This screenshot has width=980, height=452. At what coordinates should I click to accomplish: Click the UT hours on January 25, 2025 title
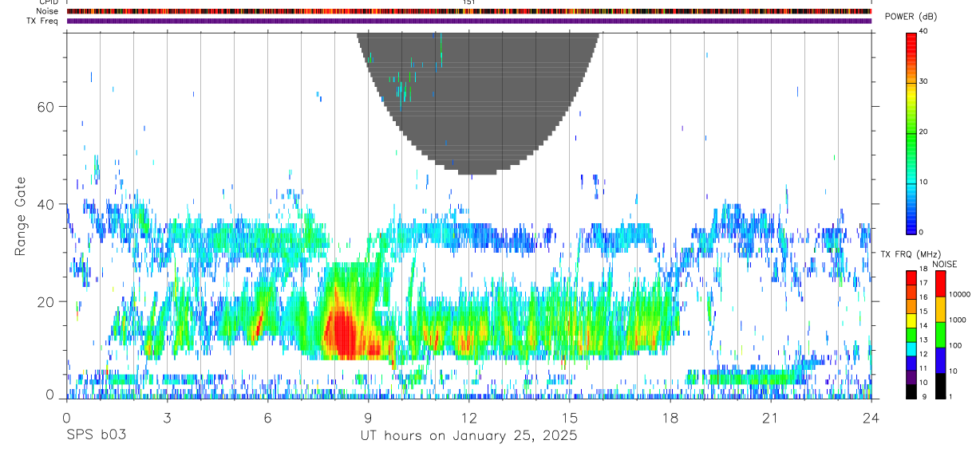pyautogui.click(x=468, y=436)
